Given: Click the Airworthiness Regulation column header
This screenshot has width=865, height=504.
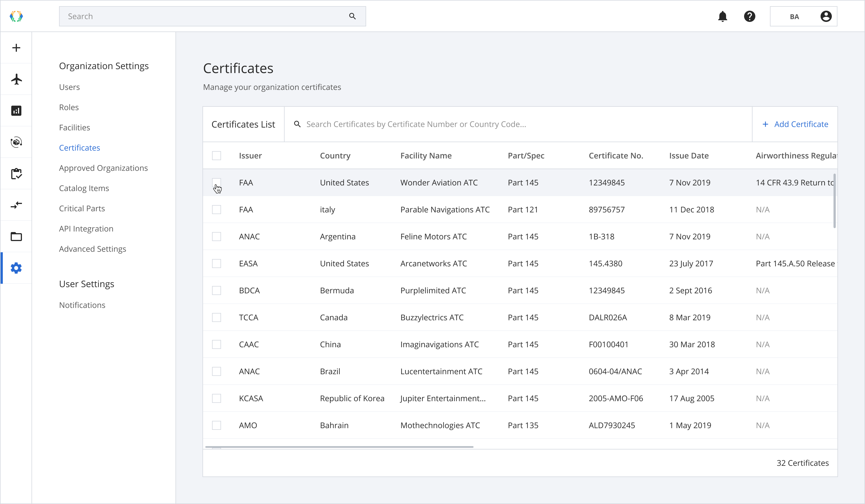Looking at the screenshot, I should (x=796, y=156).
